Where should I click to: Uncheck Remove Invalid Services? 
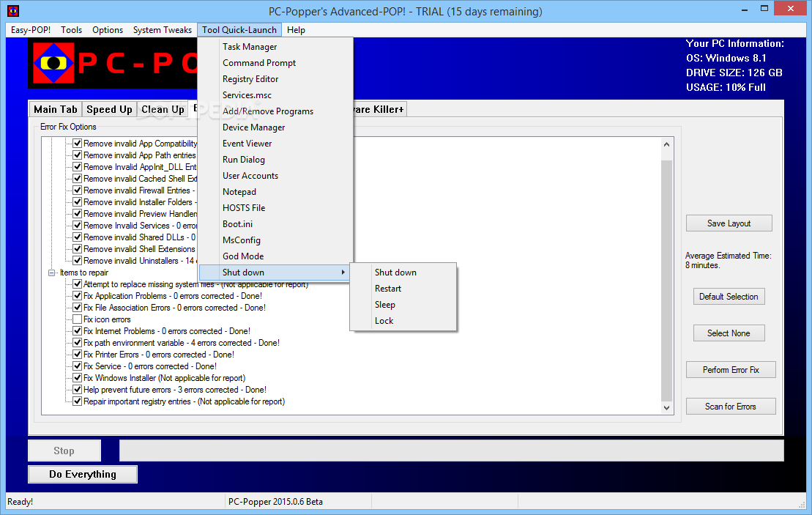pyautogui.click(x=77, y=226)
